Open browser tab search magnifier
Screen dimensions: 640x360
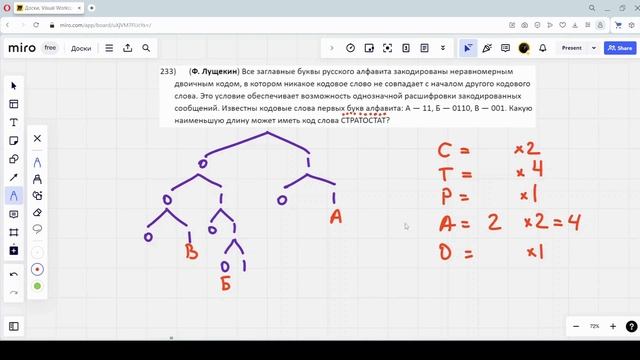tap(592, 8)
